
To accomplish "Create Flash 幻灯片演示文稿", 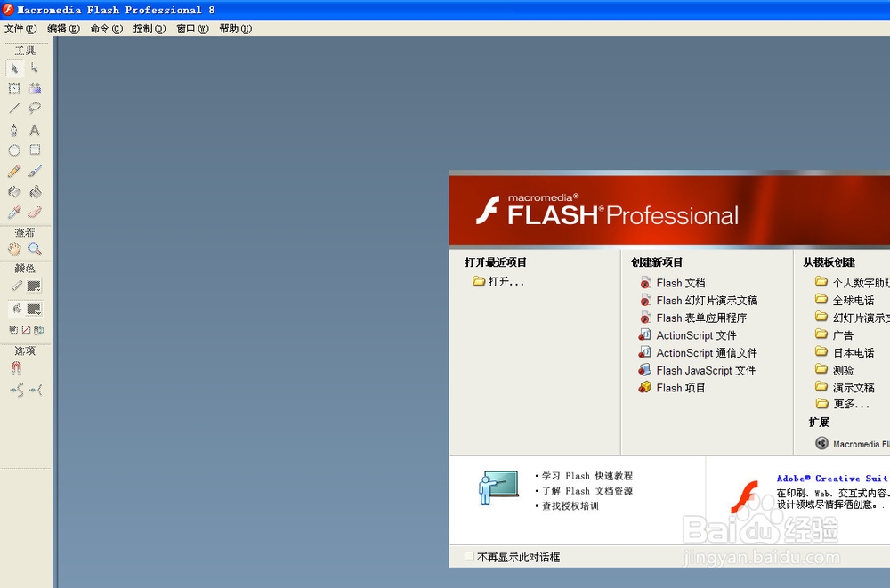I will 698,301.
